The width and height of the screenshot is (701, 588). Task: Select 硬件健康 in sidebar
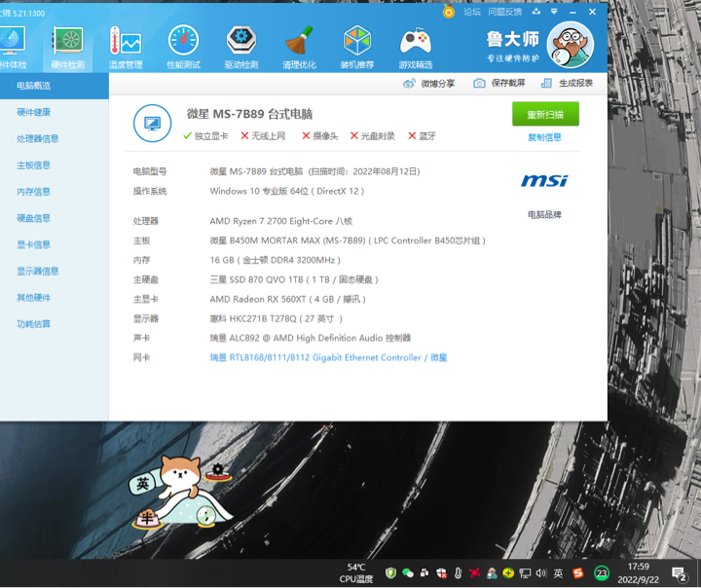[x=33, y=112]
